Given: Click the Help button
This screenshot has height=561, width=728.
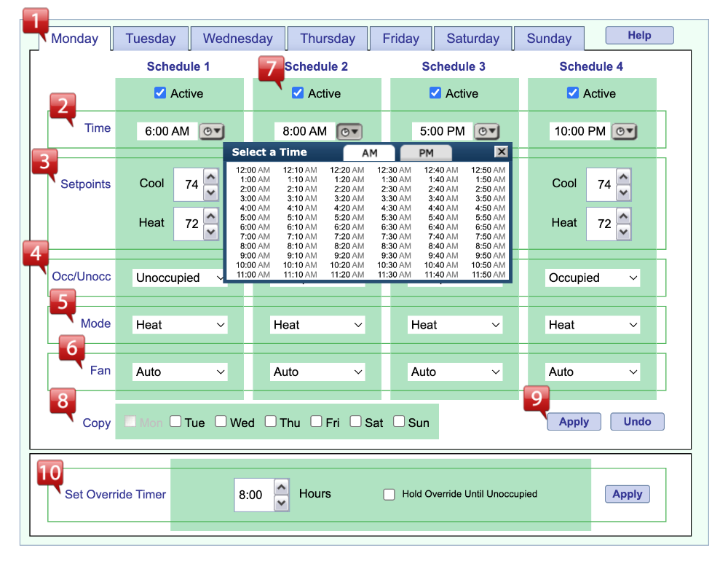Looking at the screenshot, I should [x=639, y=36].
